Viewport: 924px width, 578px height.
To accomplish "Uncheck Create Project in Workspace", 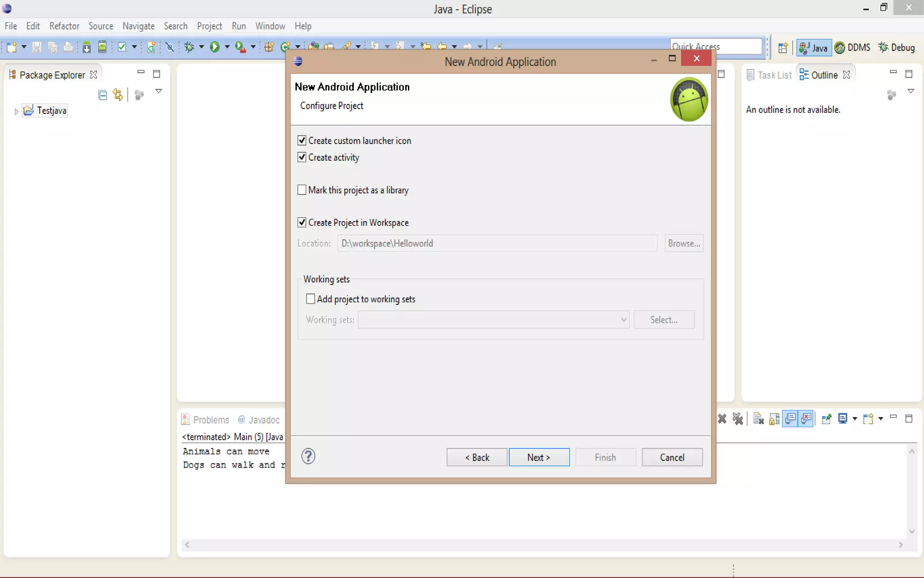I will pyautogui.click(x=302, y=222).
